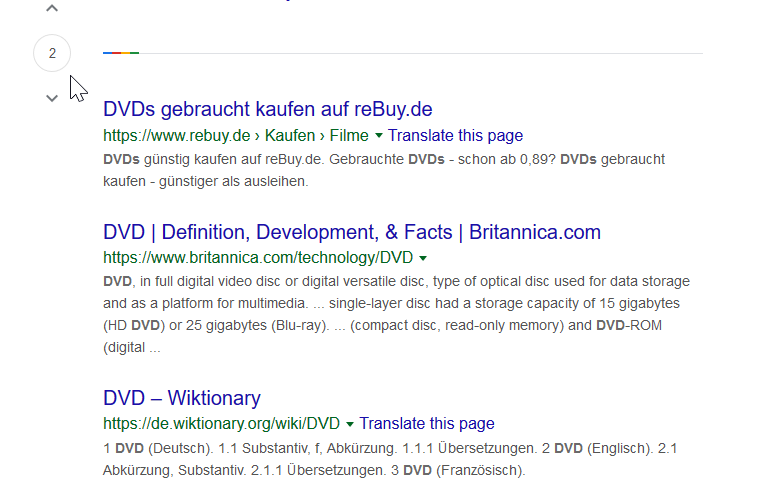The image size is (762, 496).
Task: Go to previous page with up chevron
Action: pos(52,8)
